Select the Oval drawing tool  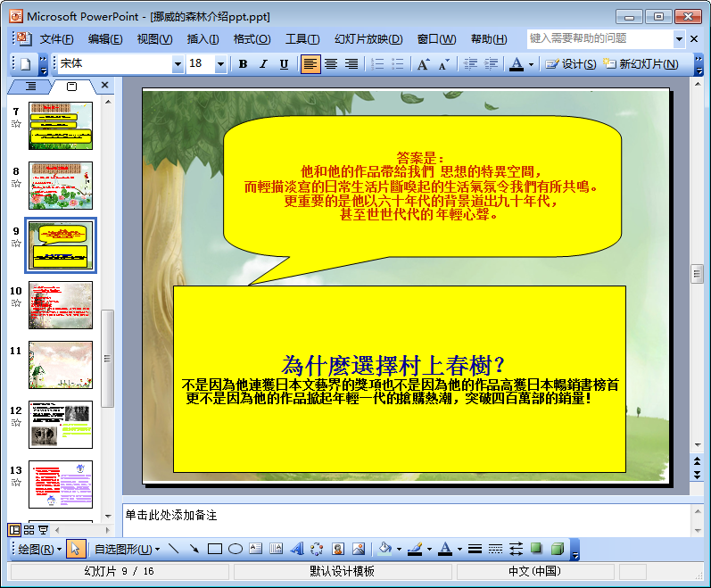click(x=235, y=549)
